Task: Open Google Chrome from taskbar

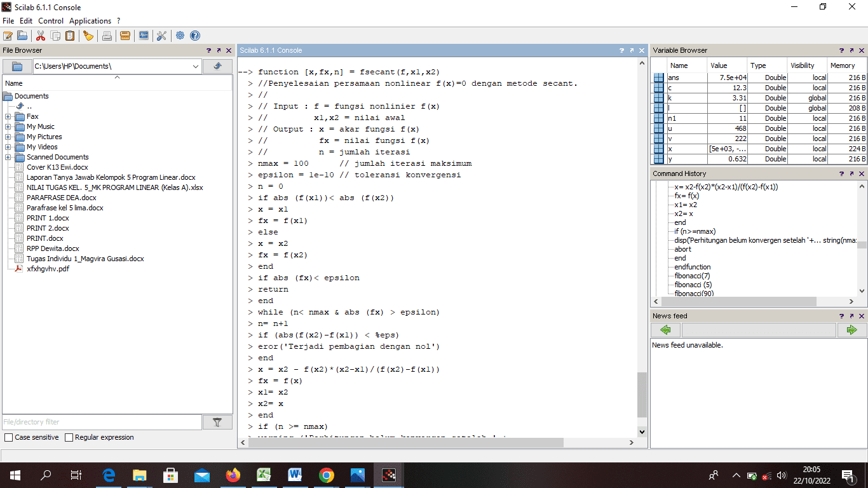Action: click(x=326, y=475)
